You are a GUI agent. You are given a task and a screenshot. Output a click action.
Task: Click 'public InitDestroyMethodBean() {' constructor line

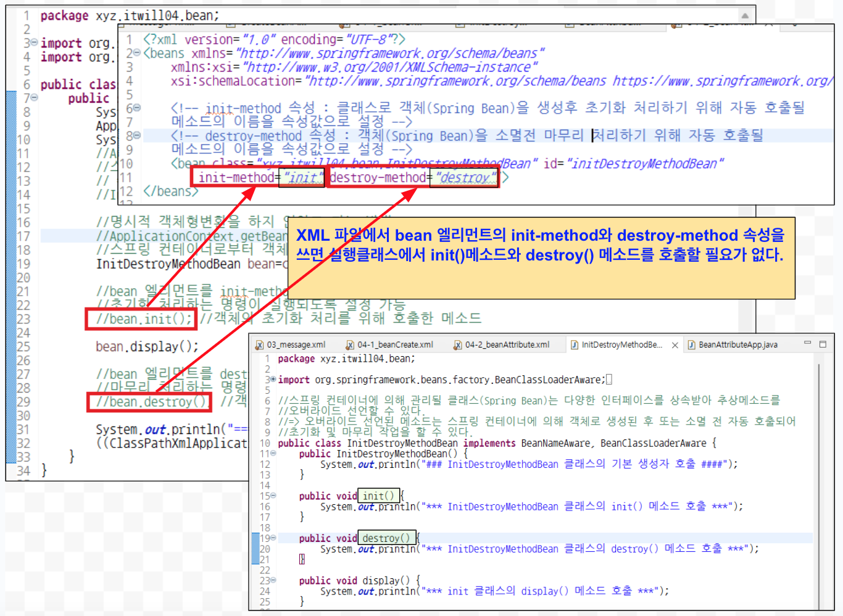pyautogui.click(x=383, y=454)
